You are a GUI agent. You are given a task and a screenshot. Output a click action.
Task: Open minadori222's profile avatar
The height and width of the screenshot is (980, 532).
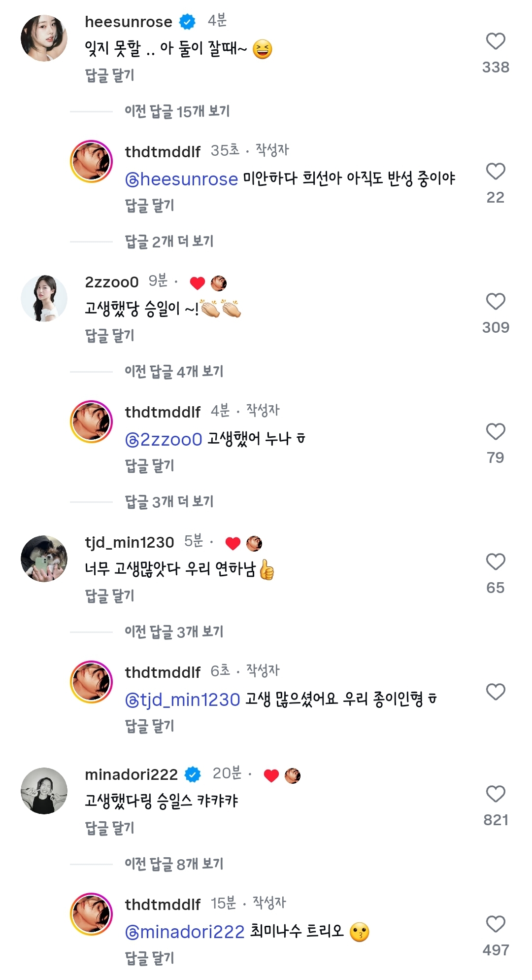(44, 791)
